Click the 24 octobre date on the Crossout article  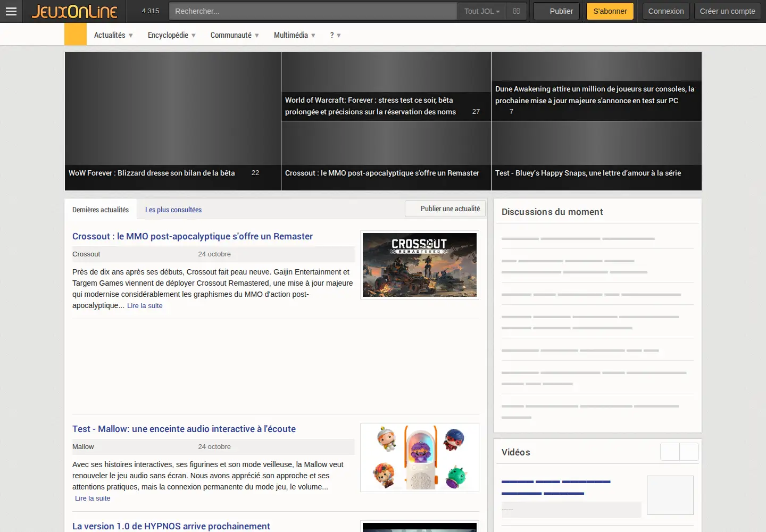pyautogui.click(x=214, y=254)
